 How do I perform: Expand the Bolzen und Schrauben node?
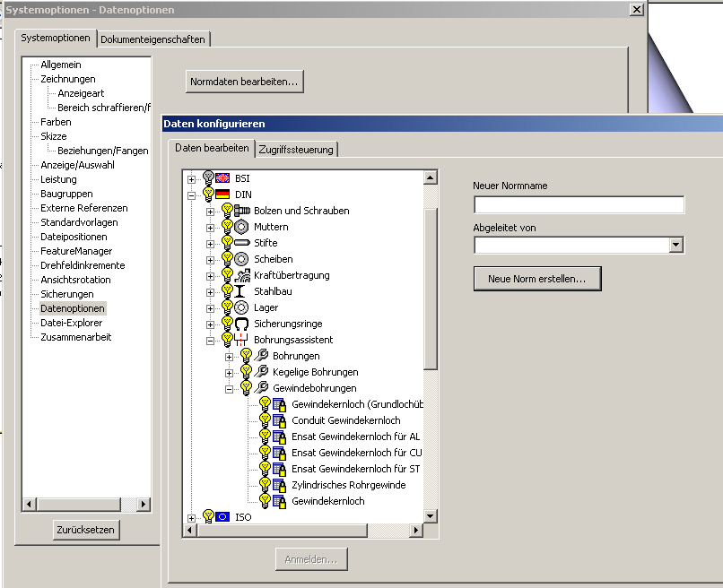tap(210, 212)
